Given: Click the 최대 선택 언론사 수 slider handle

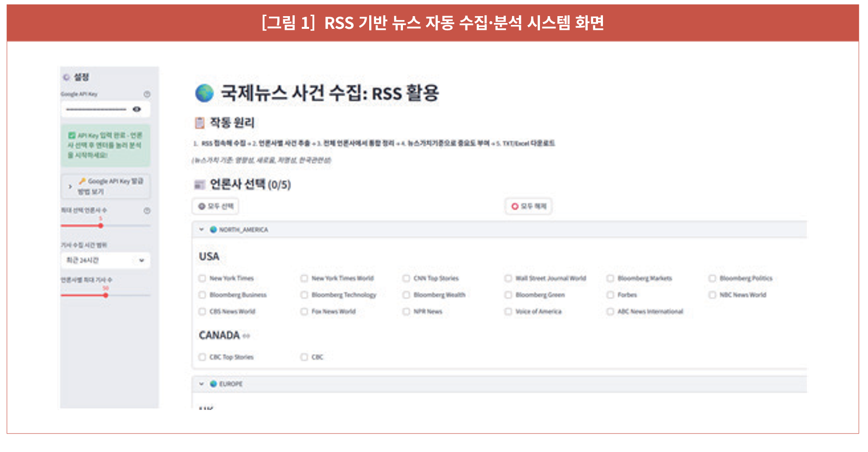Looking at the screenshot, I should (x=101, y=226).
